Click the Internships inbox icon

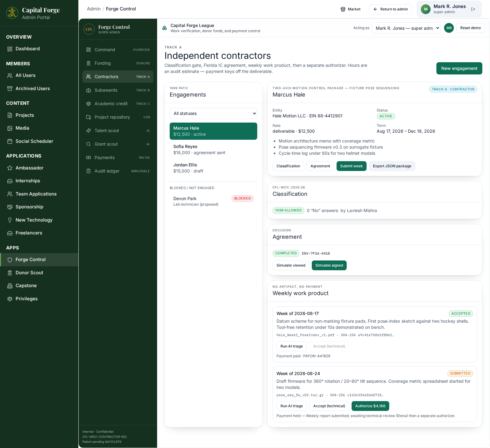coord(10,181)
